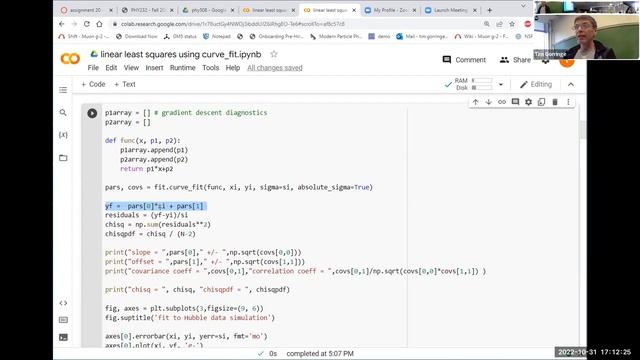Click Tim Gorringe's video thumbnail
Image resolution: width=640 pixels, height=360 pixels.
587,37
